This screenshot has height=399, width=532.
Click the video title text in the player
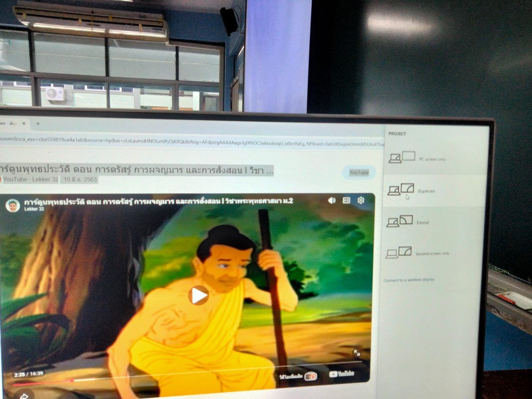[x=159, y=202]
